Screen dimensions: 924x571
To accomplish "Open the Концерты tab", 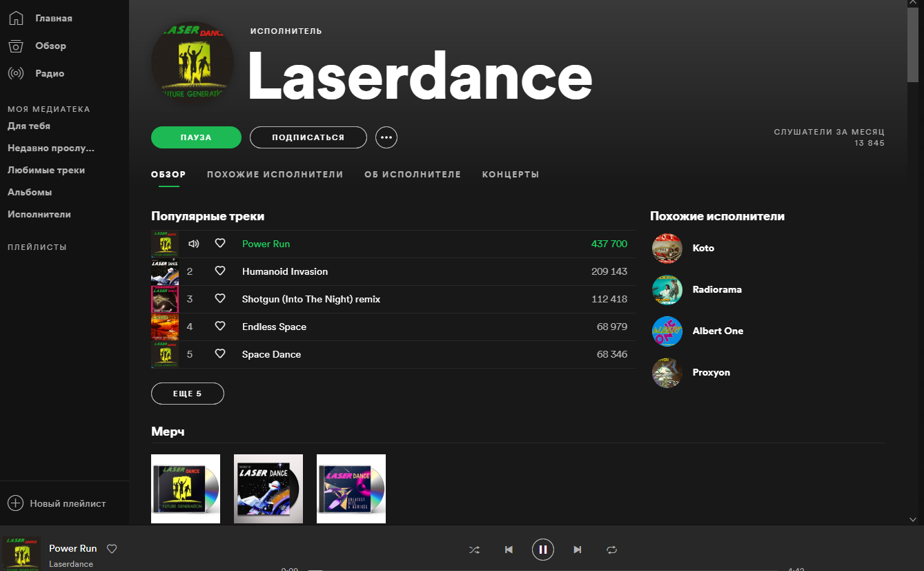I will [x=511, y=175].
